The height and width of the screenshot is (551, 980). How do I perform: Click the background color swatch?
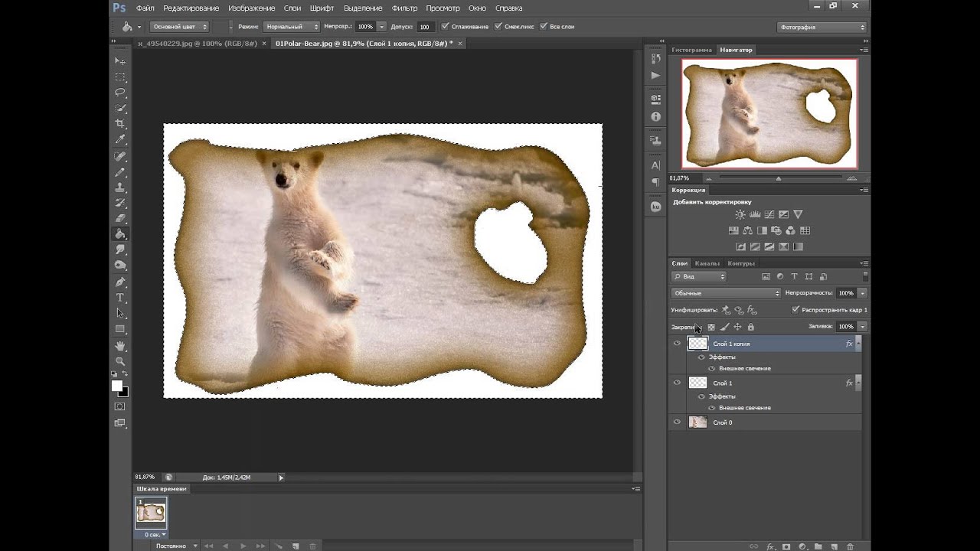pyautogui.click(x=124, y=392)
